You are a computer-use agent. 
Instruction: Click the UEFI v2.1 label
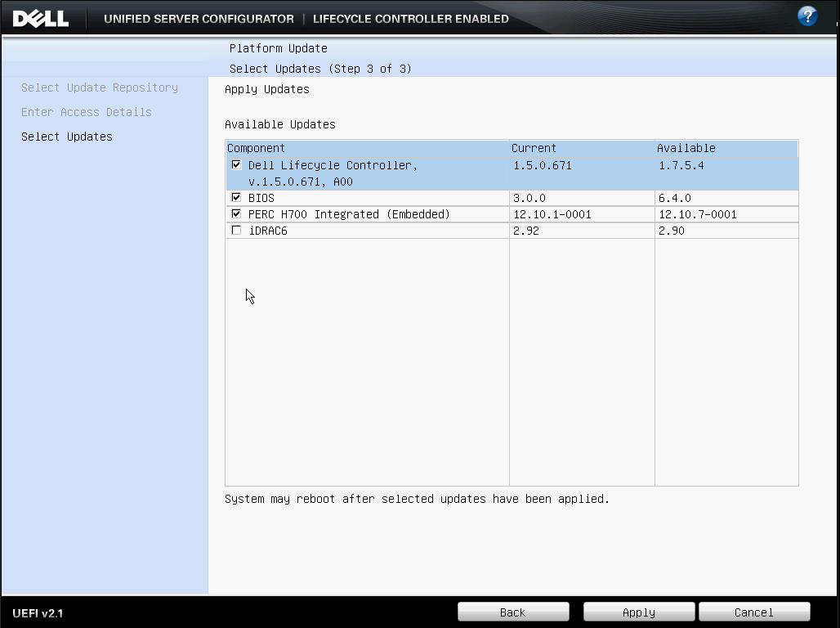pos(38,613)
